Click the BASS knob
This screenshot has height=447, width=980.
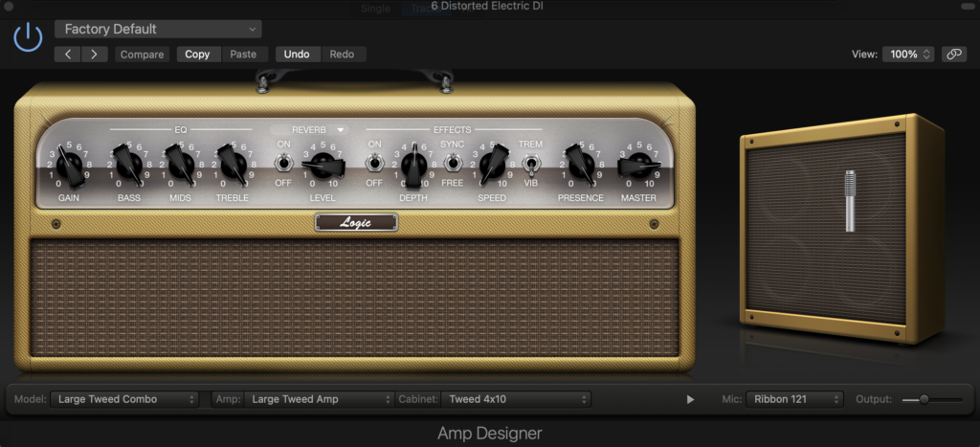(x=128, y=166)
